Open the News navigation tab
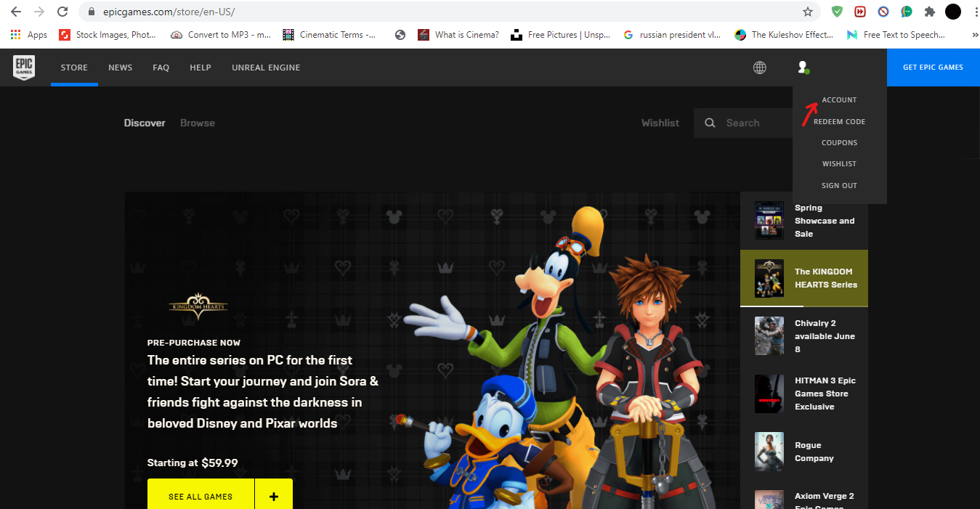This screenshot has height=509, width=980. tap(121, 68)
